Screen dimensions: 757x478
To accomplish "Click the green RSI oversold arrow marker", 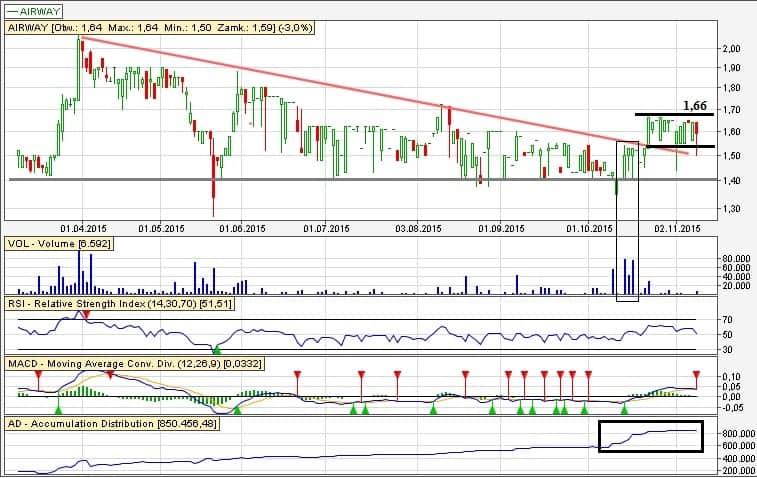I will [x=217, y=349].
